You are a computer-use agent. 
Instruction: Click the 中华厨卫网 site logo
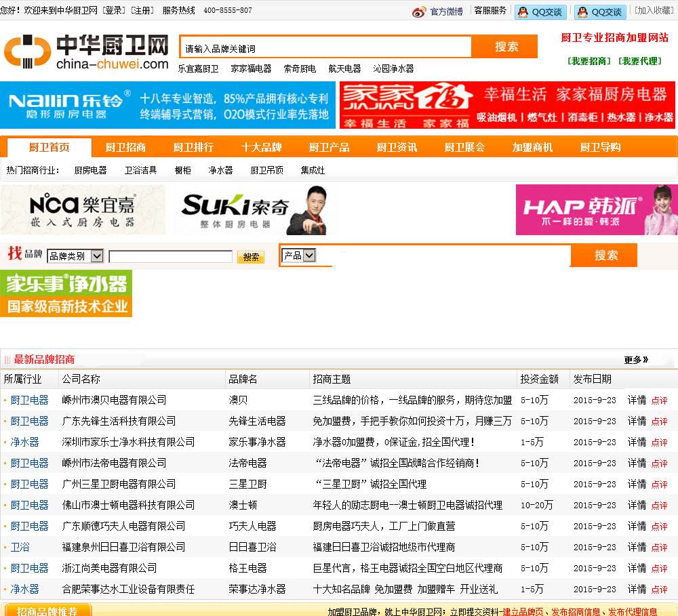(x=87, y=52)
